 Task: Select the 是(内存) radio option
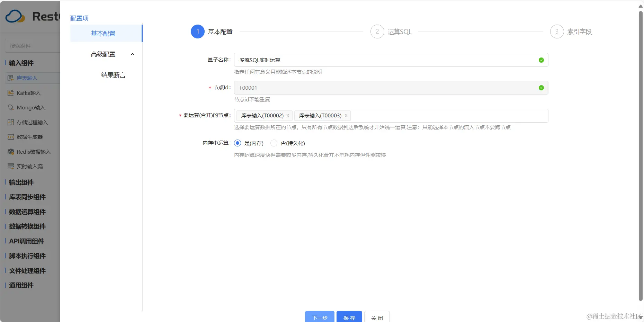point(238,143)
